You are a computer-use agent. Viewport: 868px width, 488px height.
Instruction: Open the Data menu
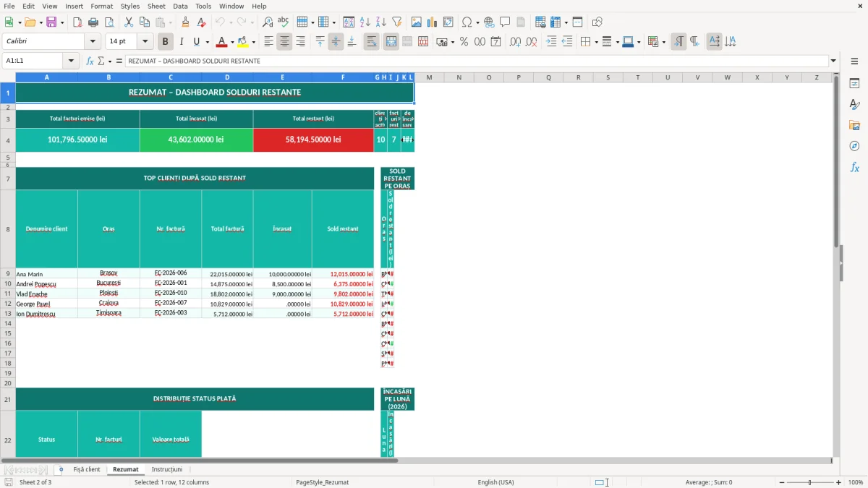180,6
